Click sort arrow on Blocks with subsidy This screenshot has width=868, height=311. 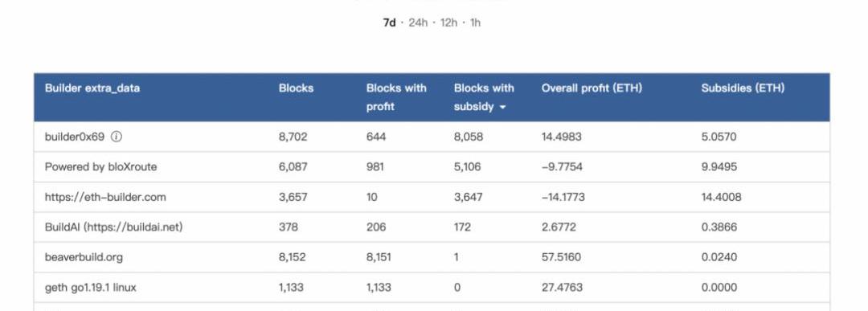pyautogui.click(x=502, y=108)
